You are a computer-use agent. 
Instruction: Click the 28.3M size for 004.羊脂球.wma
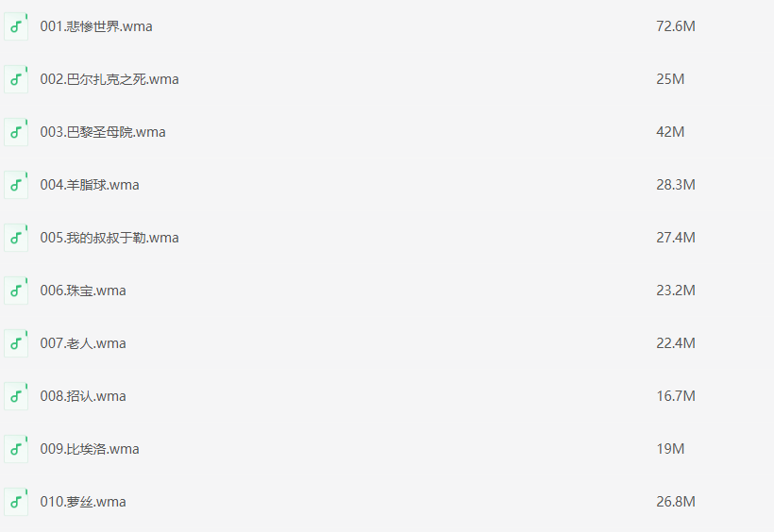click(x=676, y=185)
